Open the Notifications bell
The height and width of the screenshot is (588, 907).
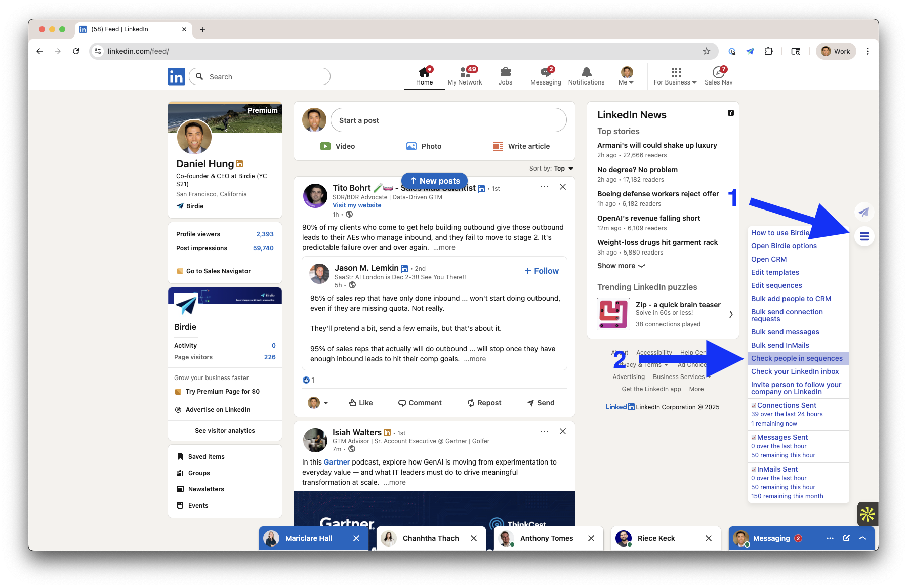[586, 76]
